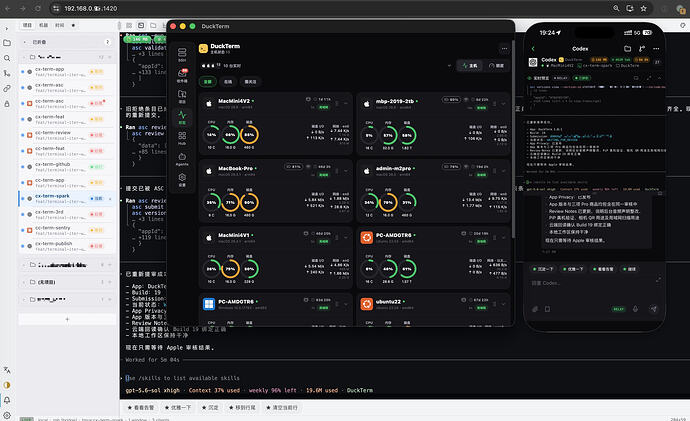Click the Apple icon on MacMini4V2 card

pyautogui.click(x=209, y=104)
